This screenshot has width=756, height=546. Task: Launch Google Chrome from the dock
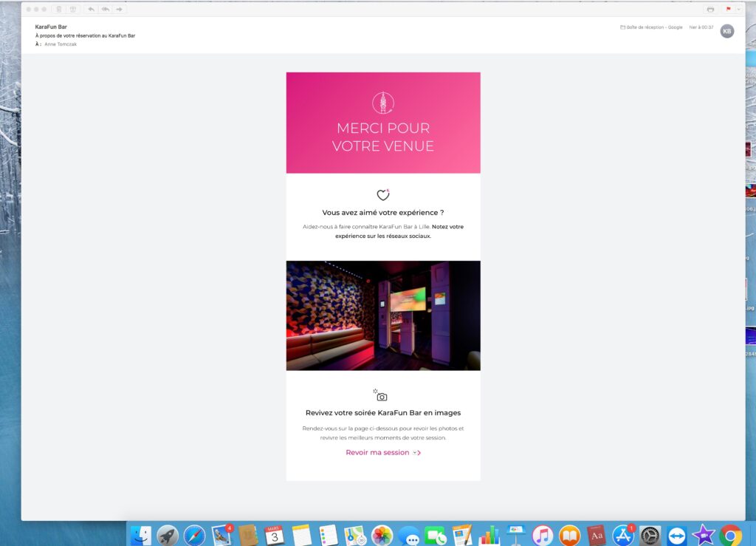pyautogui.click(x=730, y=534)
